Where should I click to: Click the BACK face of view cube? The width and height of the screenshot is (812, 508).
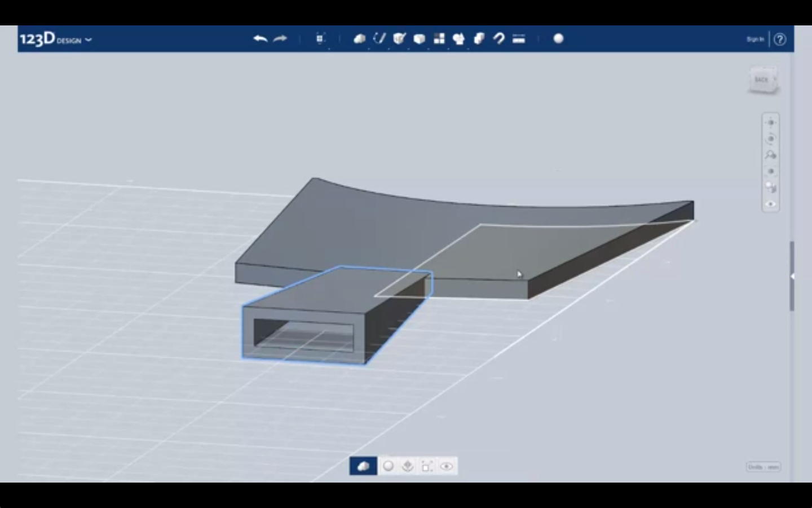coord(762,80)
